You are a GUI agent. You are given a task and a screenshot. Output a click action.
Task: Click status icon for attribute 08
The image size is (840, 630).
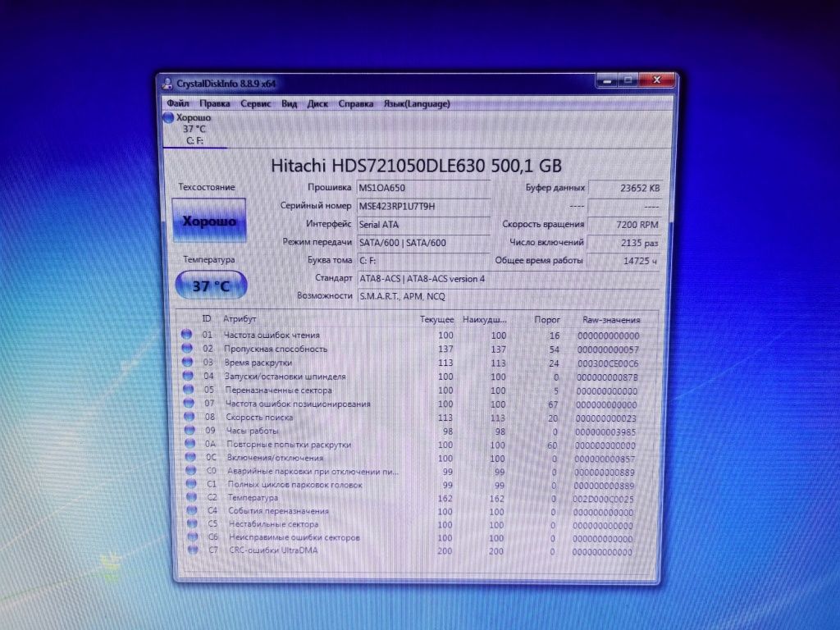[189, 416]
